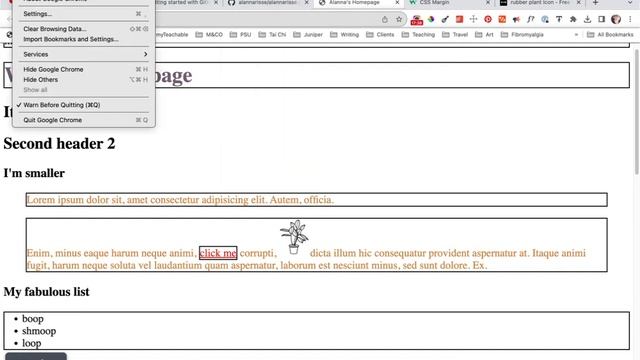Open the Fibromyalgia bookmarks folder
This screenshot has height=360, width=640.
[x=522, y=35]
